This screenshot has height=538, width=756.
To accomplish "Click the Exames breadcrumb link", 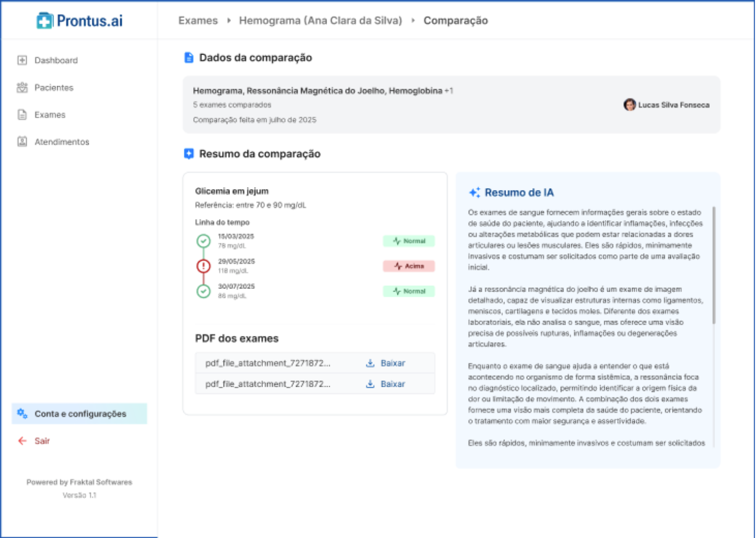I will click(x=198, y=20).
